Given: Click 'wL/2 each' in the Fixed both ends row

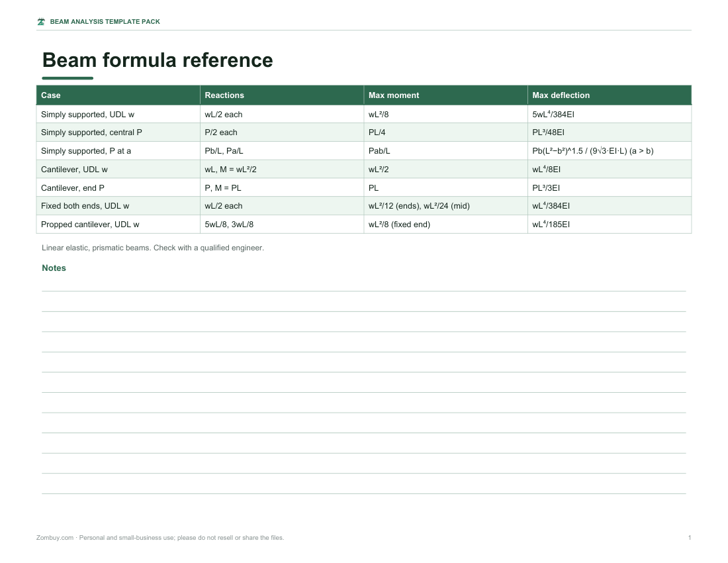Looking at the screenshot, I should pos(282,206).
